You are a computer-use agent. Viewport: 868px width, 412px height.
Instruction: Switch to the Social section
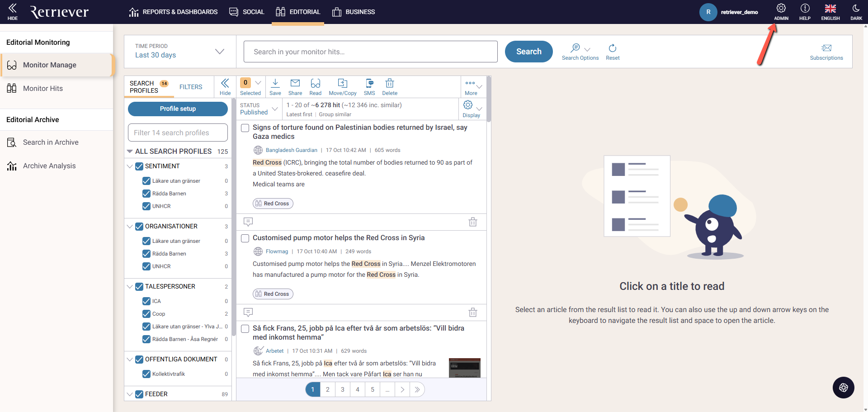[247, 12]
